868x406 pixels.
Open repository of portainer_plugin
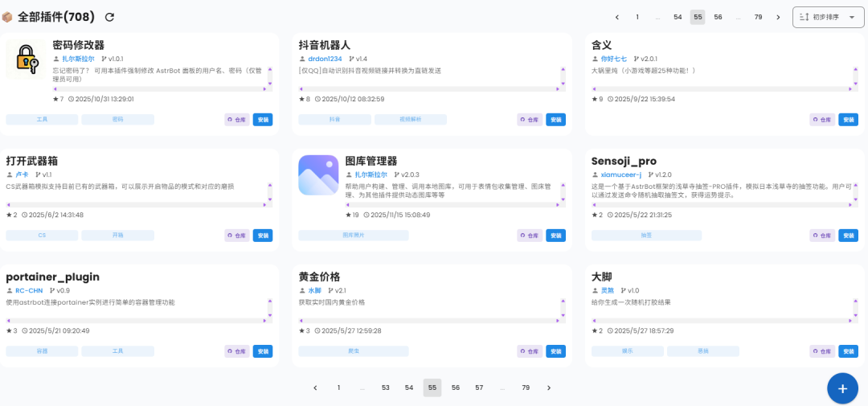pyautogui.click(x=237, y=351)
